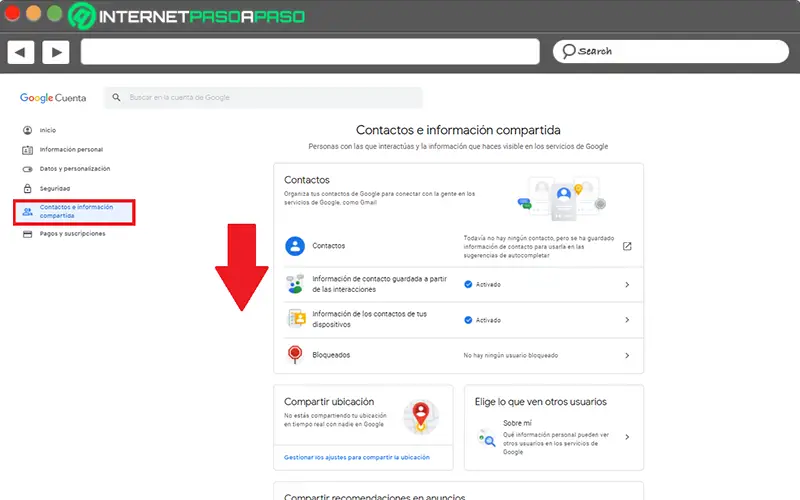The height and width of the screenshot is (500, 800).
Task: Select Información personal in sidebar
Action: [x=70, y=150]
